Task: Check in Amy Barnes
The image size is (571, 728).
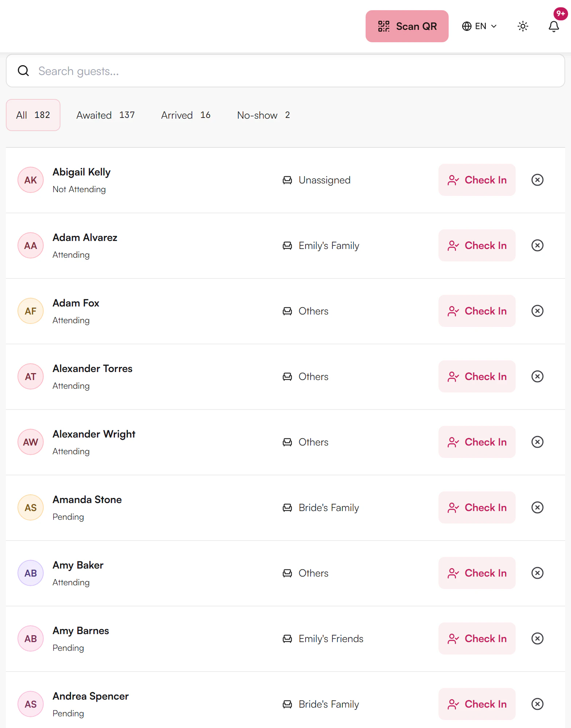Action: tap(477, 638)
